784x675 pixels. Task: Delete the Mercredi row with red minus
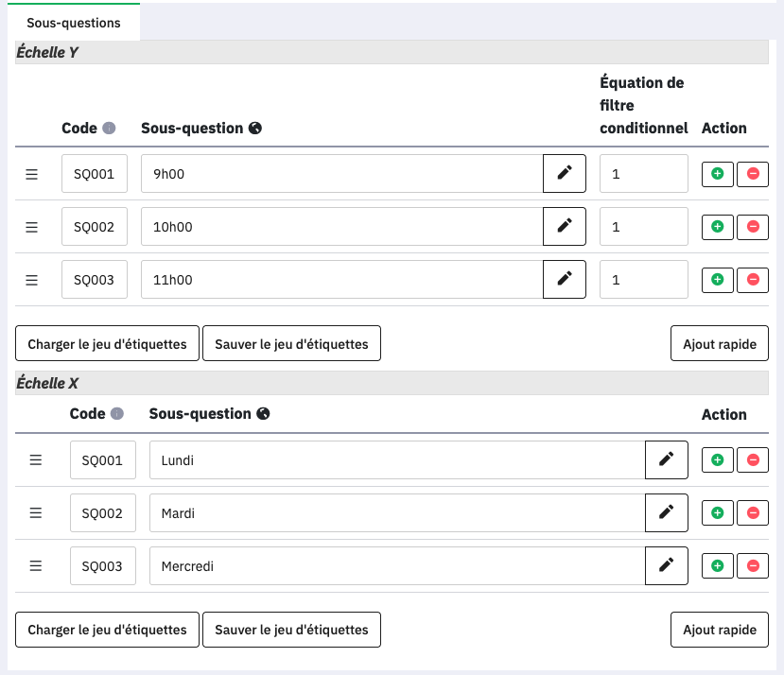[753, 565]
